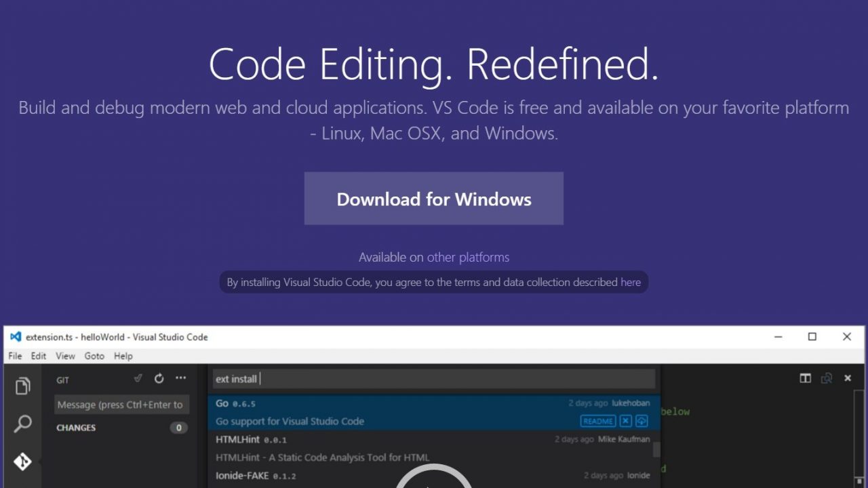Click the GIT panel title
This screenshot has height=488, width=868.
[62, 380]
